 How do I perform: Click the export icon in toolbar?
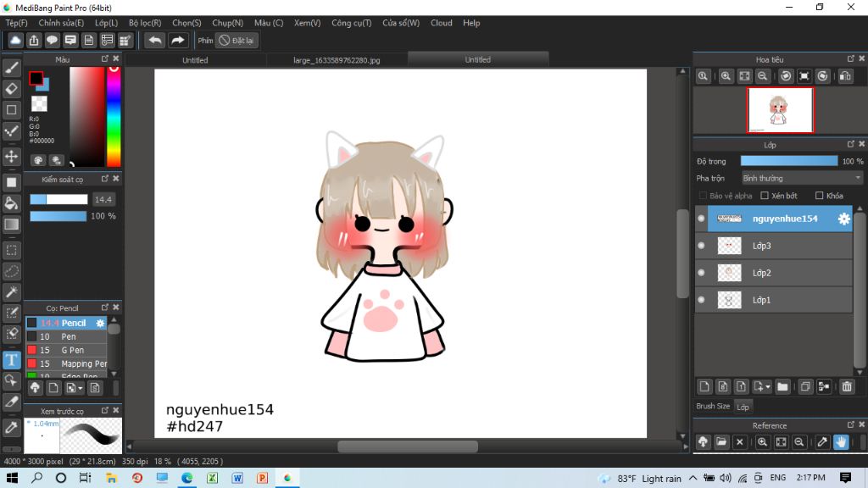click(x=34, y=41)
